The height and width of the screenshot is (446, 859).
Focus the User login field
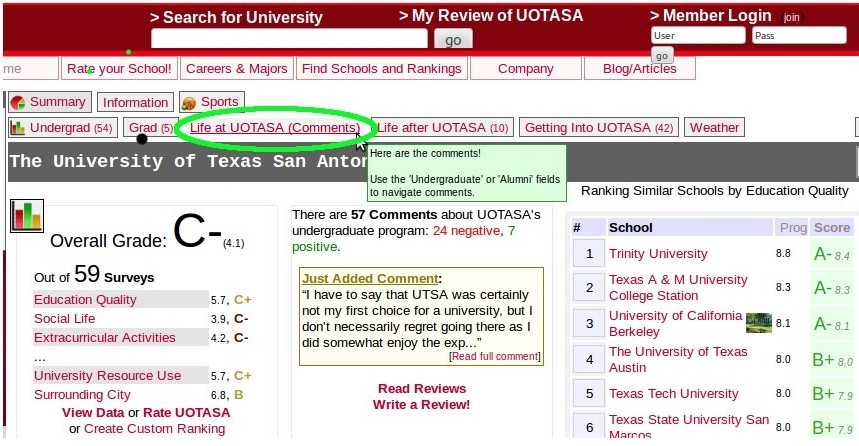click(x=698, y=36)
